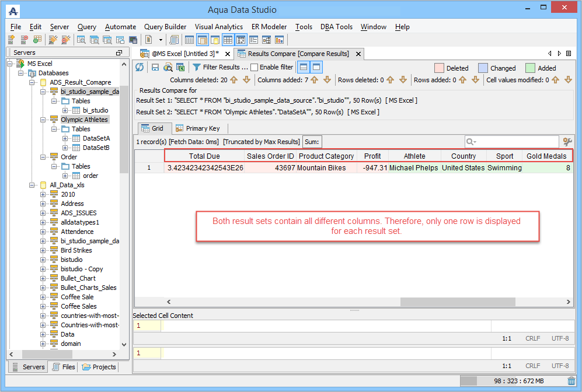582x392 pixels.
Task: Click the Register Server toolbar icon
Action: pos(11,39)
